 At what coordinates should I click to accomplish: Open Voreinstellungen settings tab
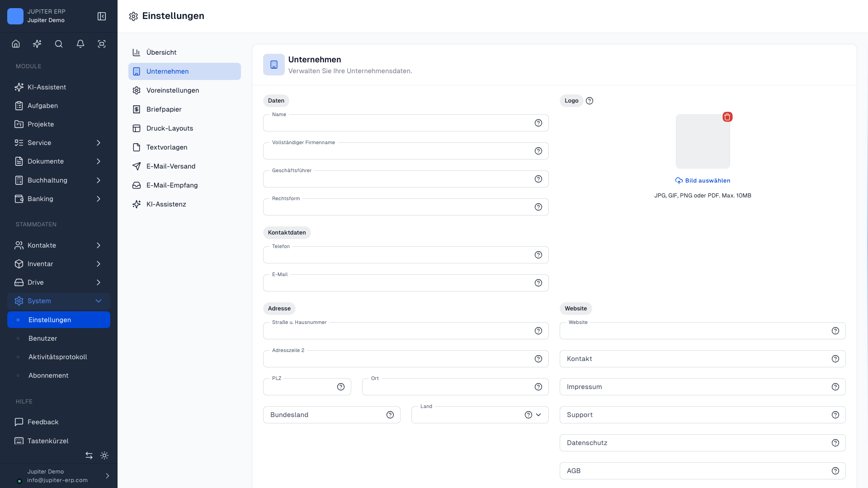coord(184,90)
